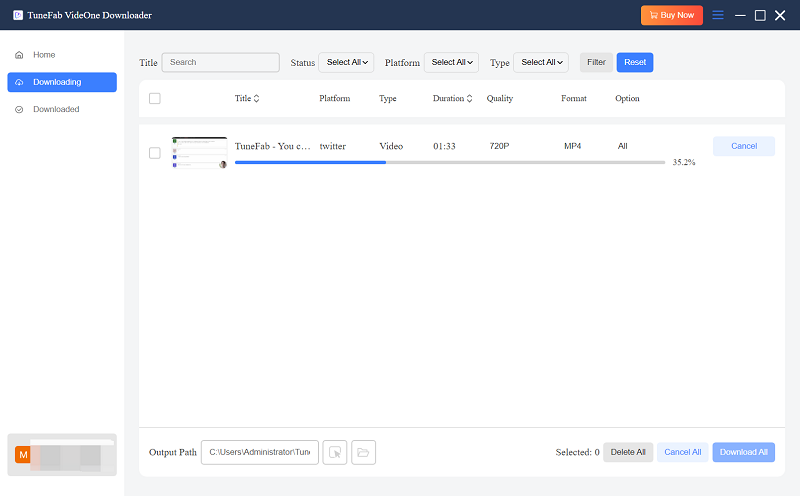This screenshot has width=800, height=496.
Task: Click the Title search input field
Action: [220, 62]
